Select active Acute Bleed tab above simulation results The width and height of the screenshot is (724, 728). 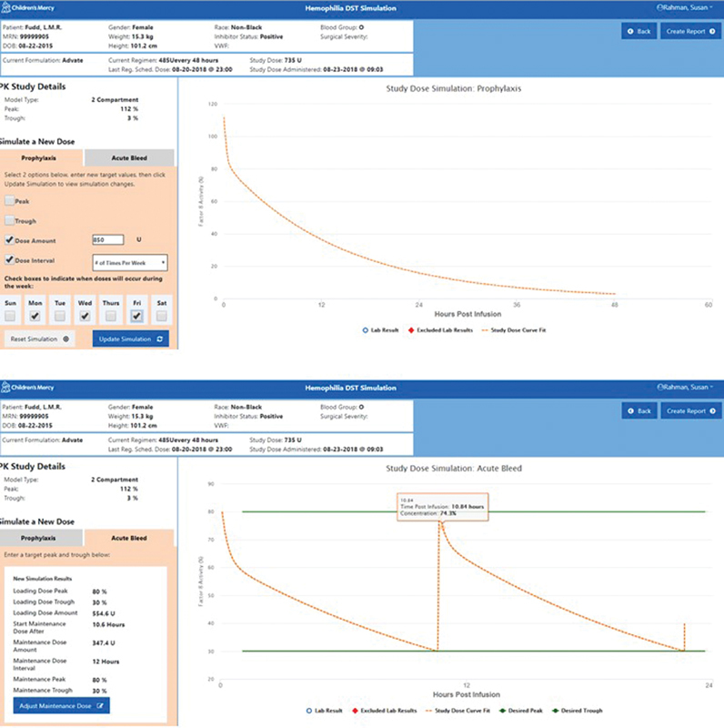(x=129, y=538)
